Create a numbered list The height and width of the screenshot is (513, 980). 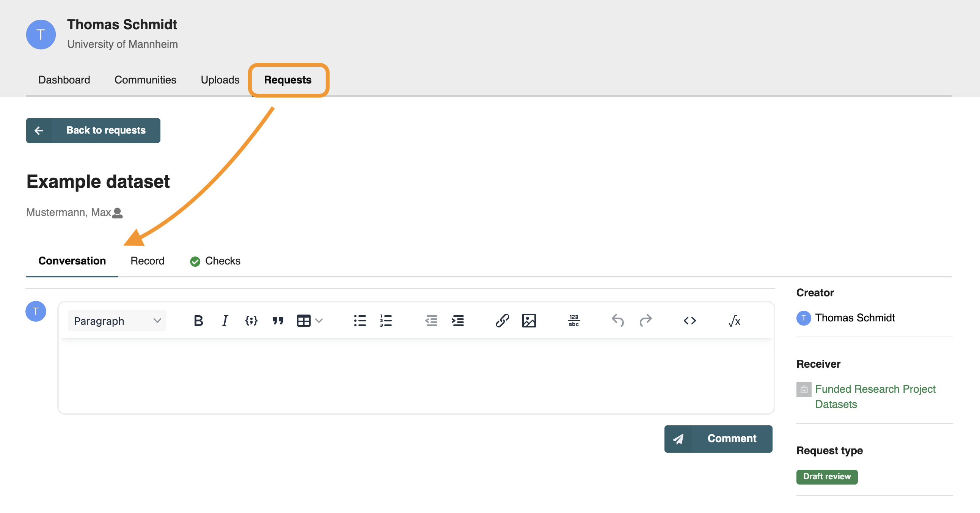tap(386, 321)
